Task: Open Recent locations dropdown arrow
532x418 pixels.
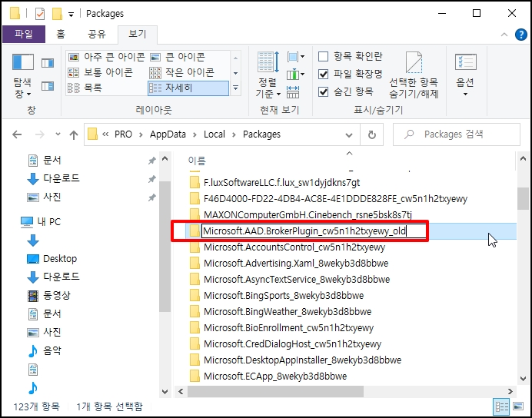Action: tap(58, 134)
